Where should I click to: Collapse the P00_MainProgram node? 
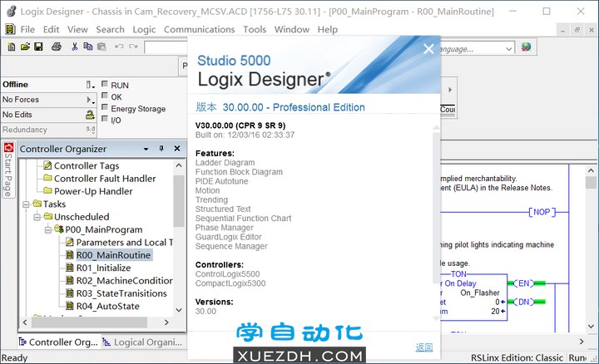click(x=47, y=229)
